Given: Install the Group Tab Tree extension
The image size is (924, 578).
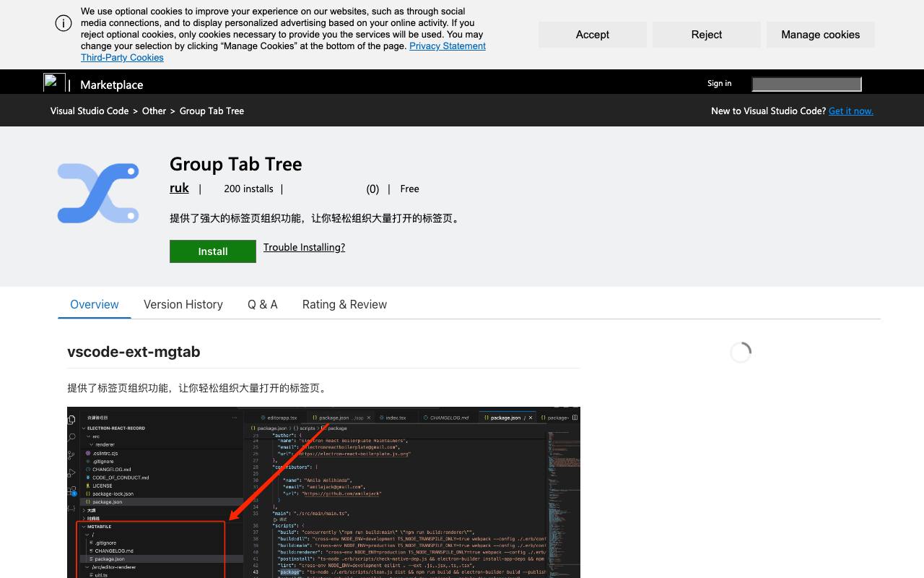Looking at the screenshot, I should [213, 251].
